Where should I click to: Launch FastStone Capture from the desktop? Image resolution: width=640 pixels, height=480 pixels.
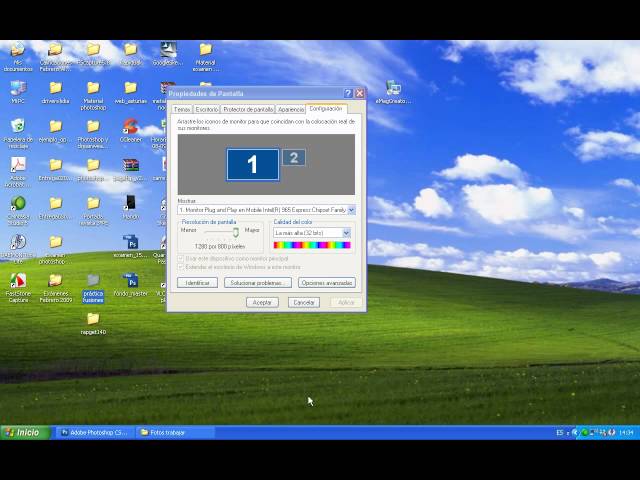[x=18, y=288]
